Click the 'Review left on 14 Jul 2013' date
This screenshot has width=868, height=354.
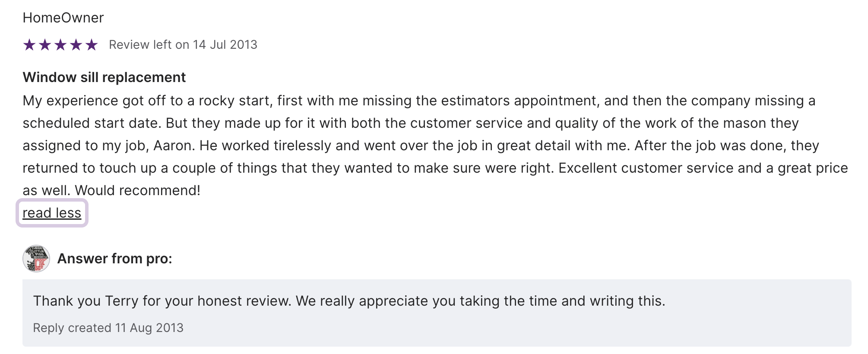pos(183,45)
